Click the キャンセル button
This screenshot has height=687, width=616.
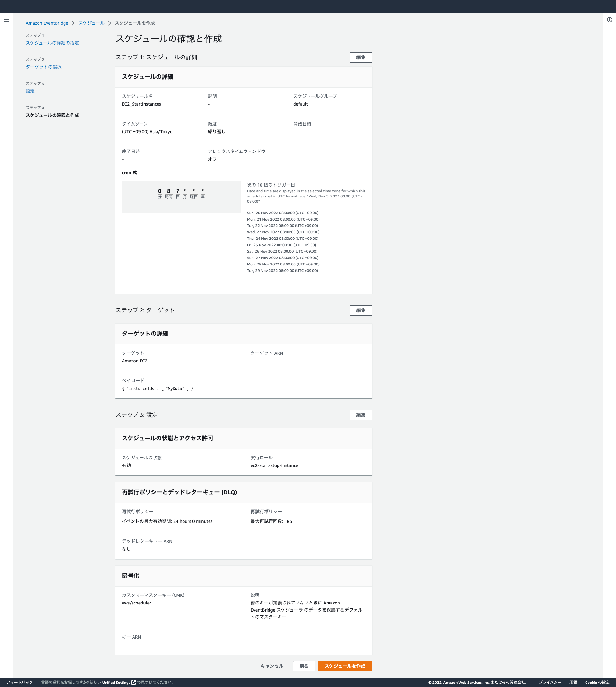tap(272, 666)
